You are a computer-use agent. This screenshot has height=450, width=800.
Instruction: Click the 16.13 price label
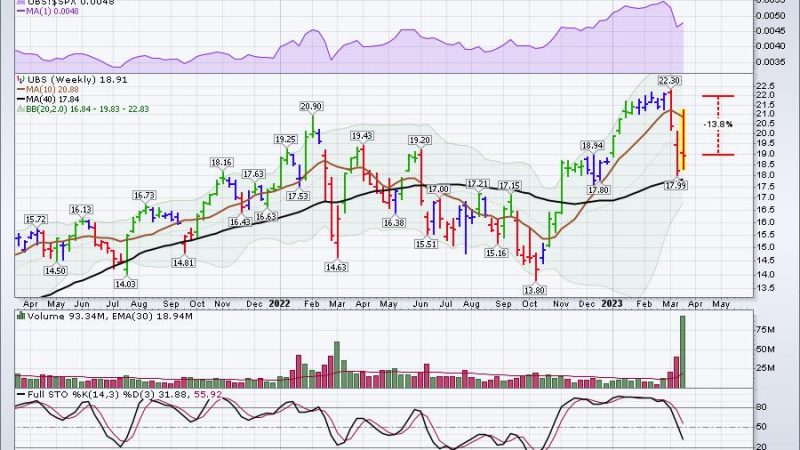(81, 210)
